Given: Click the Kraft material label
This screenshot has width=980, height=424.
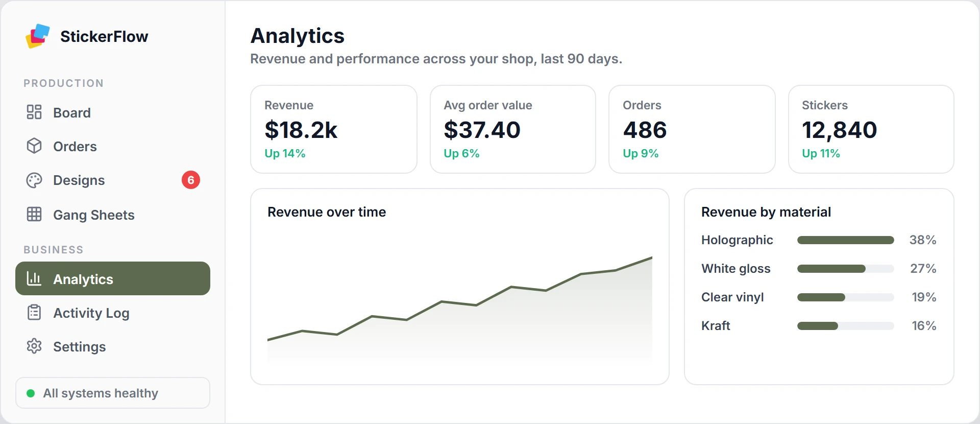Looking at the screenshot, I should pos(716,326).
